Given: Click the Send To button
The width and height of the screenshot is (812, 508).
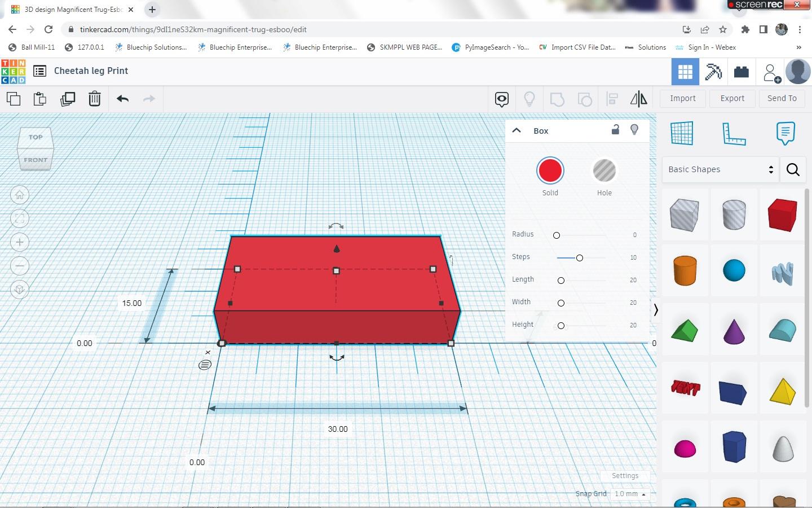Looking at the screenshot, I should click(x=782, y=98).
